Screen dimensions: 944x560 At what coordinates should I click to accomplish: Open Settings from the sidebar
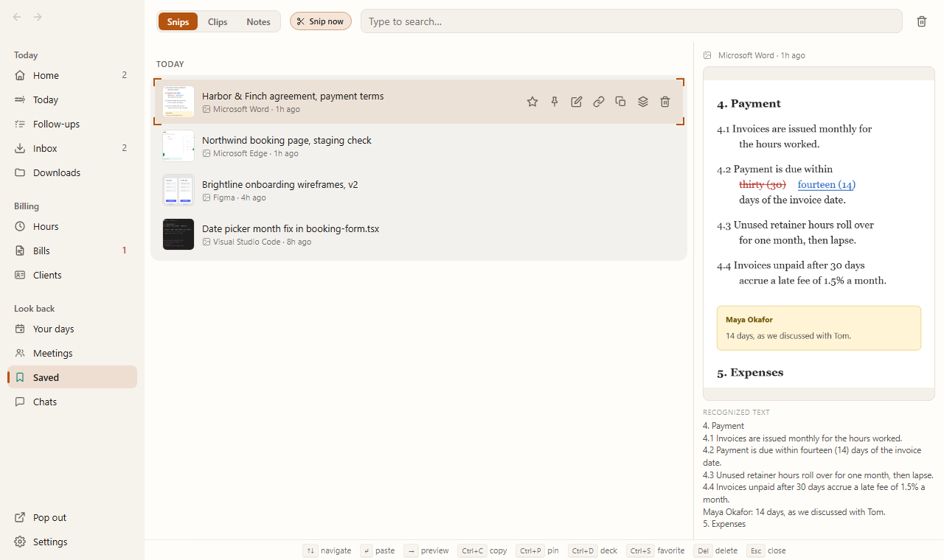[x=72, y=542]
